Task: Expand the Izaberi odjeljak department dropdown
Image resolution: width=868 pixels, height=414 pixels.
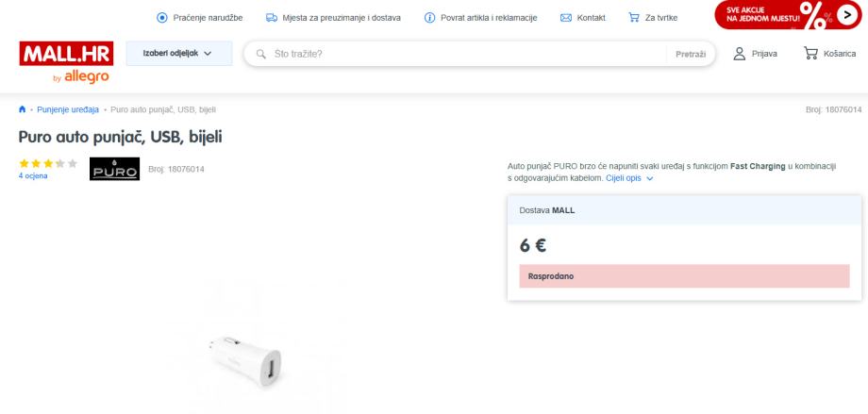Action: [178, 54]
